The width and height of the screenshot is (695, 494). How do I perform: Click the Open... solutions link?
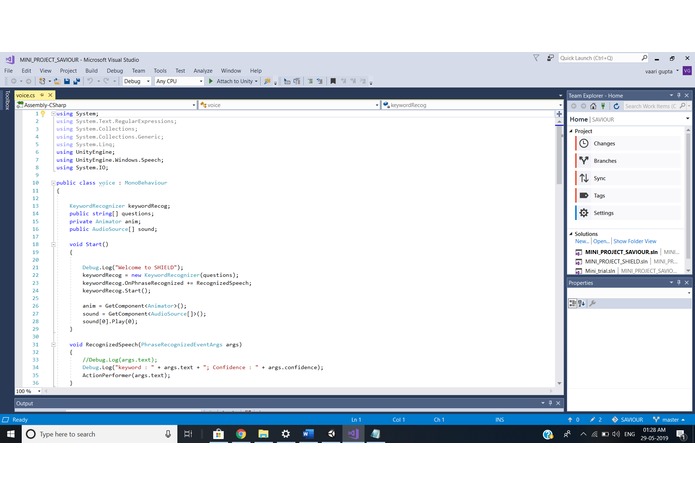[601, 241]
